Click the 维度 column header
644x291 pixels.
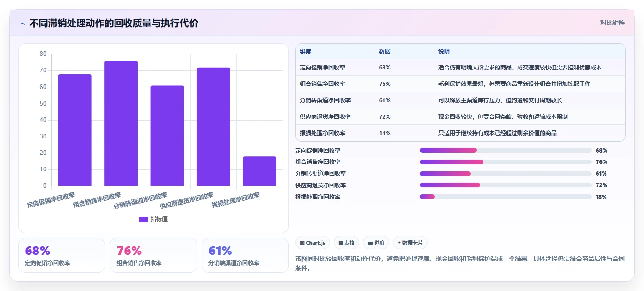coord(306,52)
